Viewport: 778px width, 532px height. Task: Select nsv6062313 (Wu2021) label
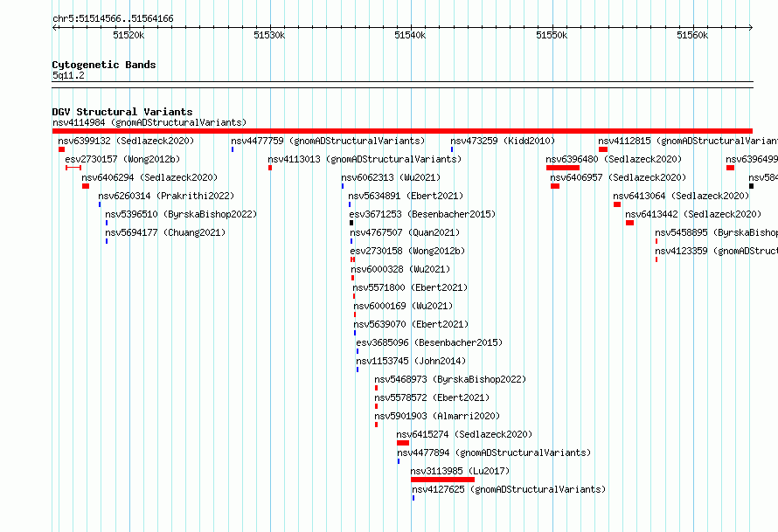(391, 177)
